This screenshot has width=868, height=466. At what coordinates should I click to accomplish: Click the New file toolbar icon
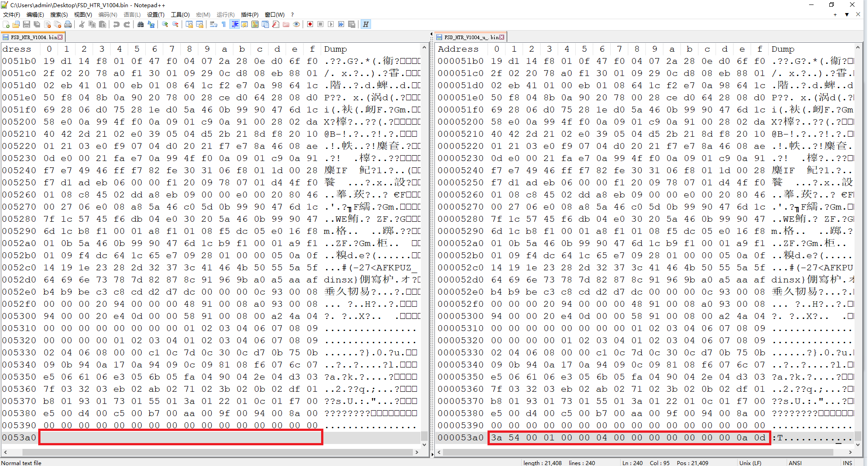point(6,24)
